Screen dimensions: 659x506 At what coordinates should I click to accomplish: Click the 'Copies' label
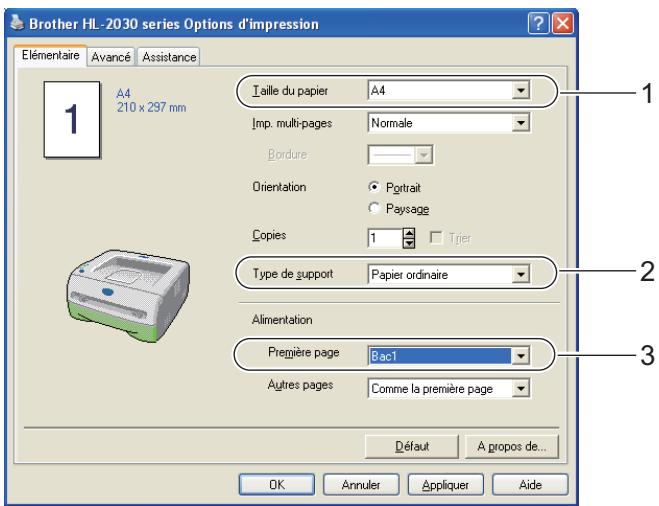point(269,235)
